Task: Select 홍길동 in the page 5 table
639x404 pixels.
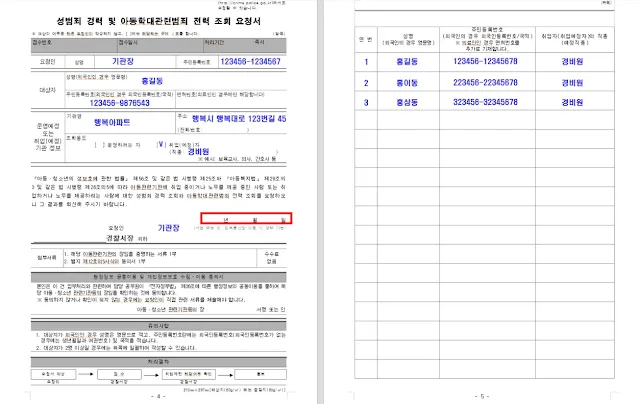Action: (x=407, y=62)
